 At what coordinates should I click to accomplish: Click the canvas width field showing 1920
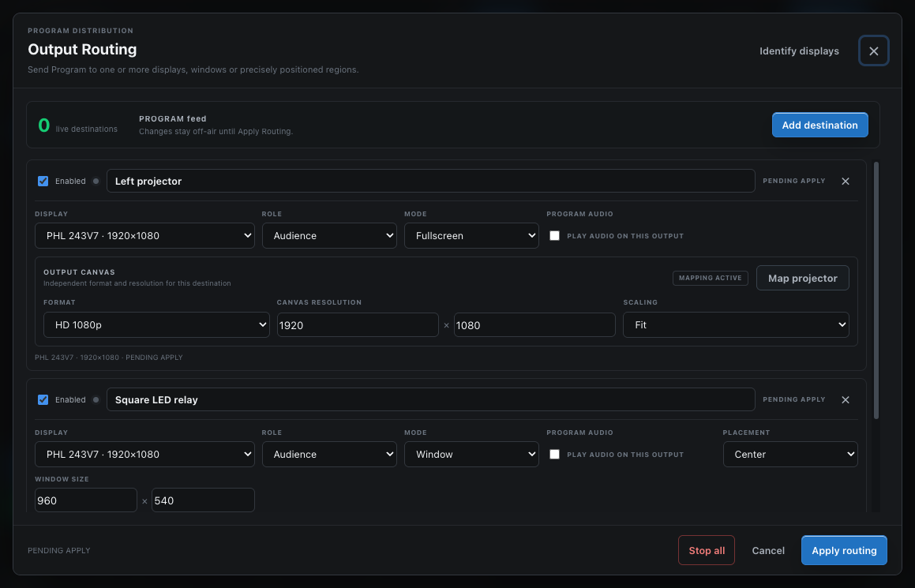coord(358,325)
